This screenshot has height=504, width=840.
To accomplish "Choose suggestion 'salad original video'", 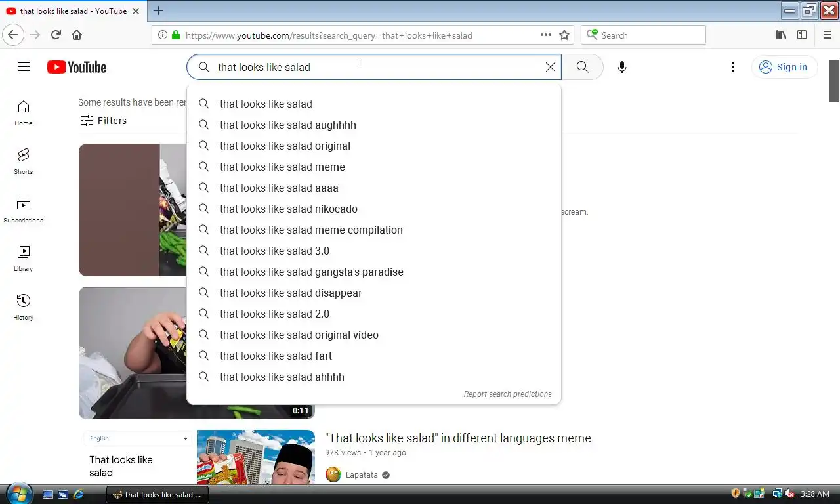I will click(374, 335).
